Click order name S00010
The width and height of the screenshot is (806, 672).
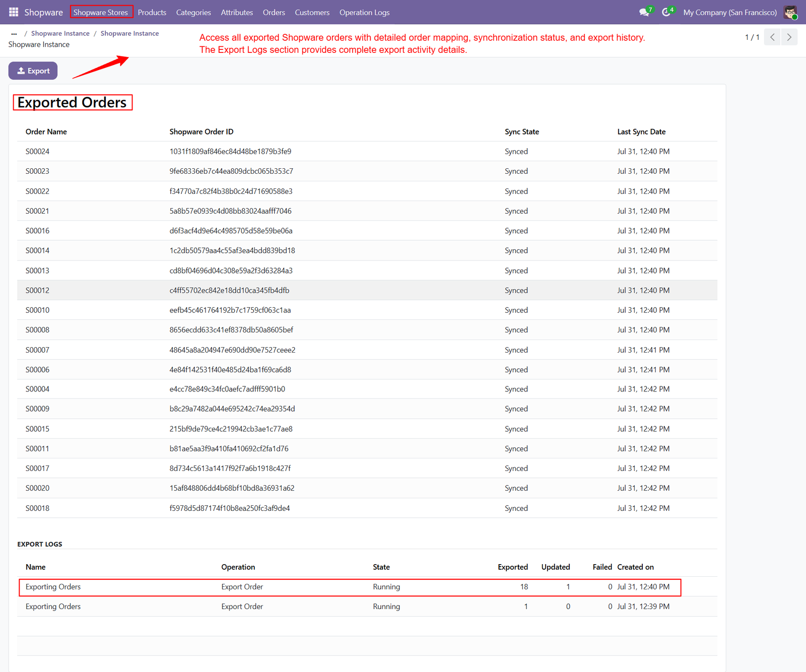(x=37, y=310)
